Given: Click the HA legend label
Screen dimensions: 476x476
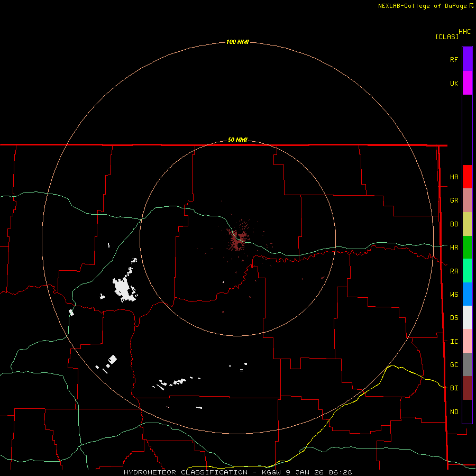Looking at the screenshot, I should (x=454, y=177).
